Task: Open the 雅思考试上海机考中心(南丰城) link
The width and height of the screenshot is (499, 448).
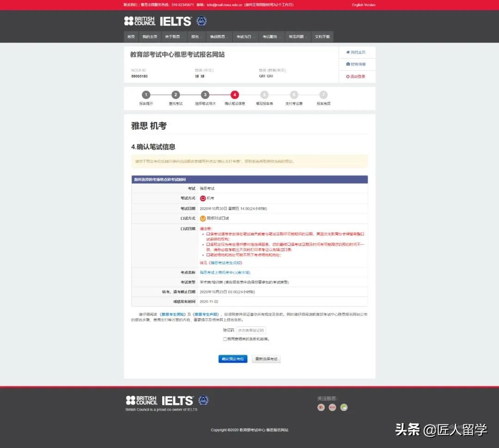Action: 225,272
